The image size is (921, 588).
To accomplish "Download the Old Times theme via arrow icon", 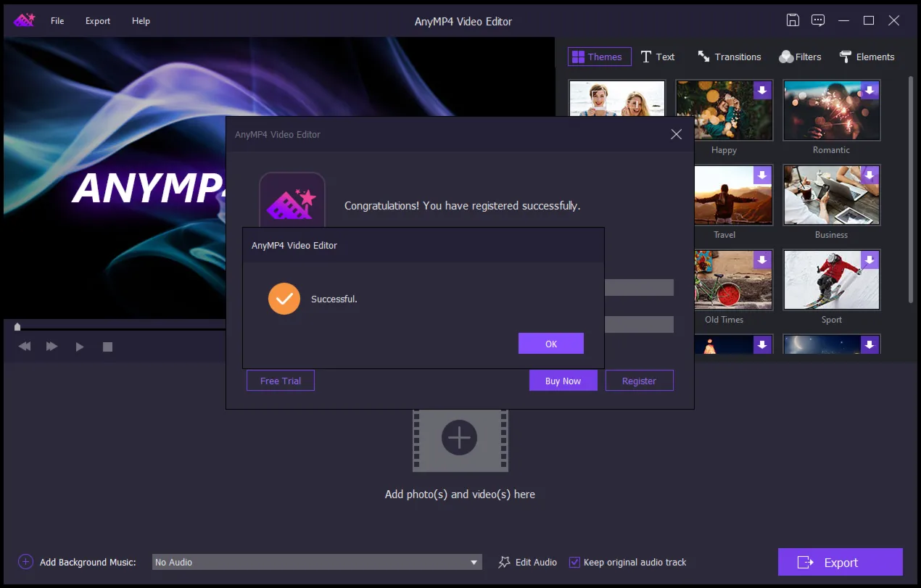I will click(762, 260).
